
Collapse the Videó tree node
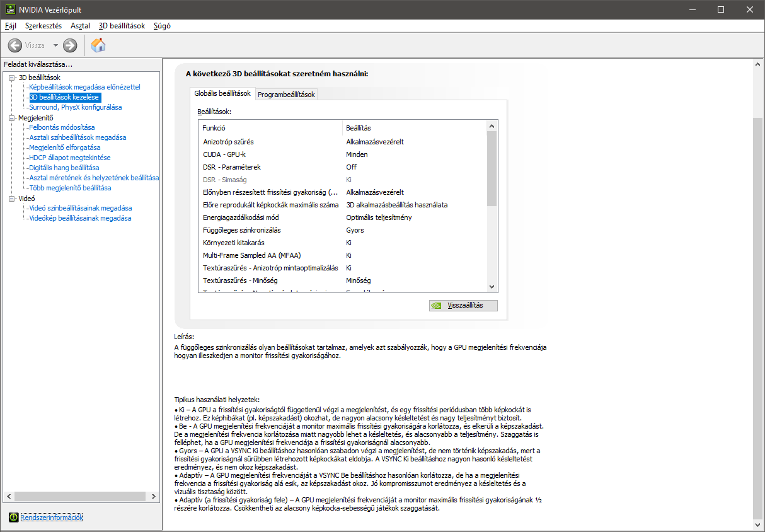[x=12, y=199]
